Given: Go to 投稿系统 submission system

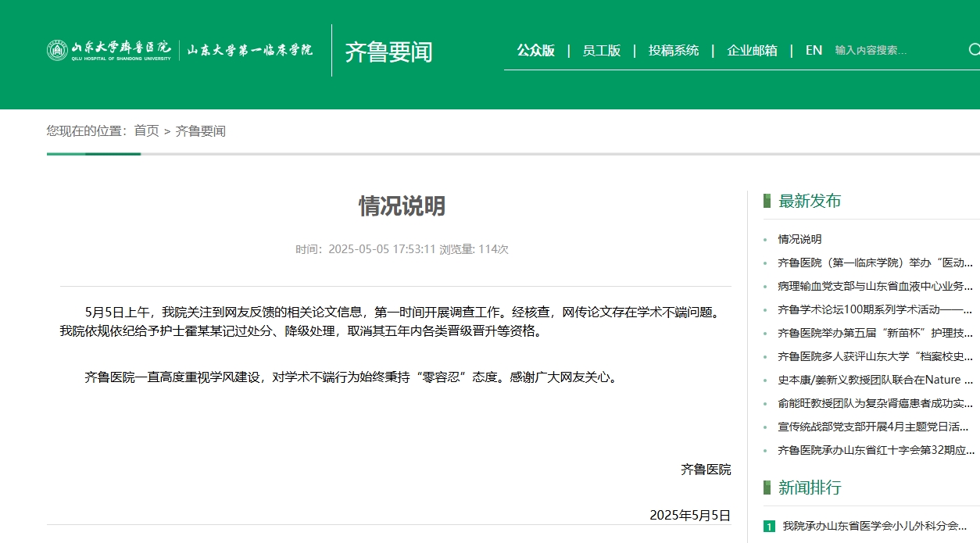Looking at the screenshot, I should 674,50.
